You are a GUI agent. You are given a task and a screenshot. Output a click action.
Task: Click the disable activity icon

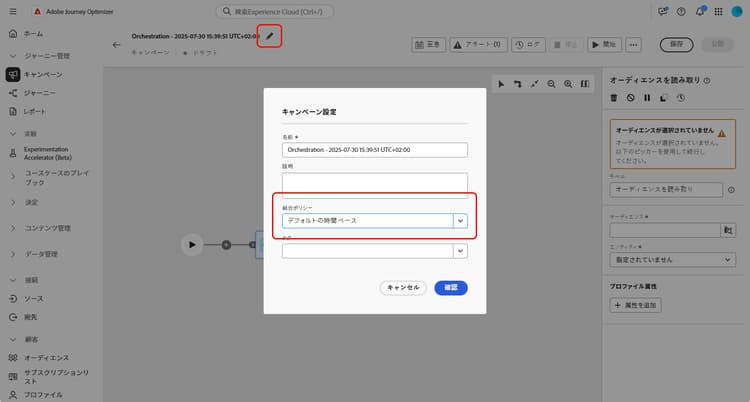[630, 98]
